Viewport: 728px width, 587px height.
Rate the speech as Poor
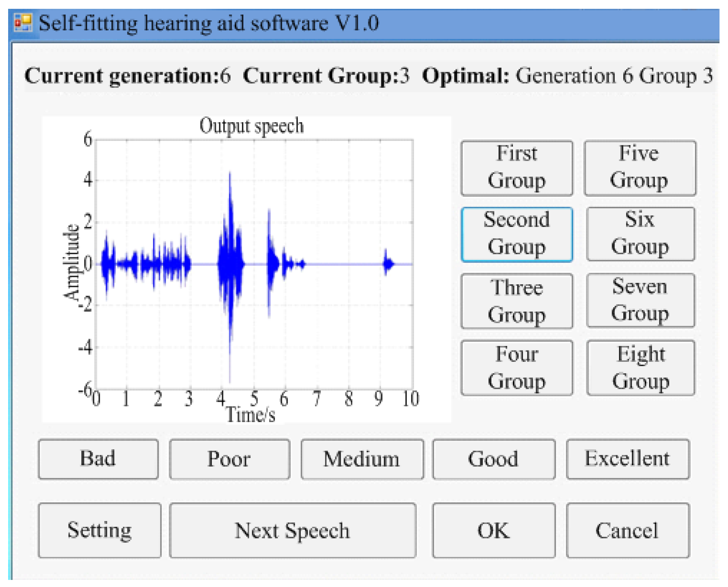coord(229,459)
